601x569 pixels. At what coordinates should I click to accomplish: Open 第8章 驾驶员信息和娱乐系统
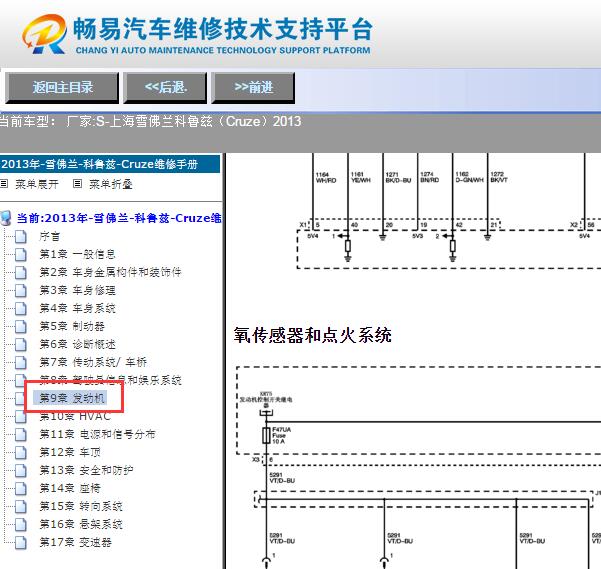pos(110,380)
